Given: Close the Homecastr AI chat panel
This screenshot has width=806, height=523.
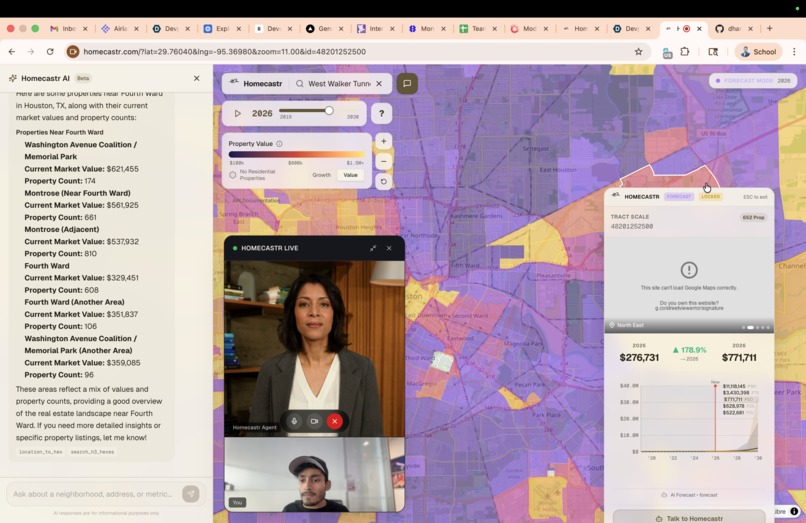Looking at the screenshot, I should click(196, 78).
